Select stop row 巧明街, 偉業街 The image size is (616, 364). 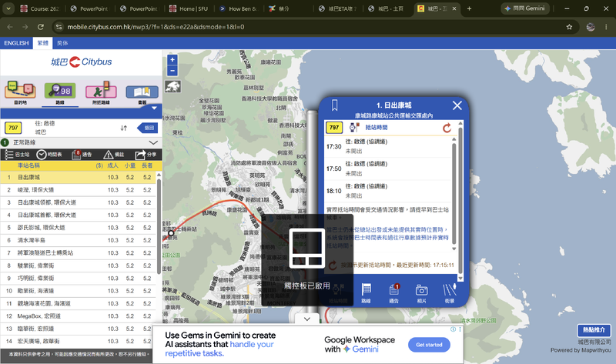(x=79, y=278)
